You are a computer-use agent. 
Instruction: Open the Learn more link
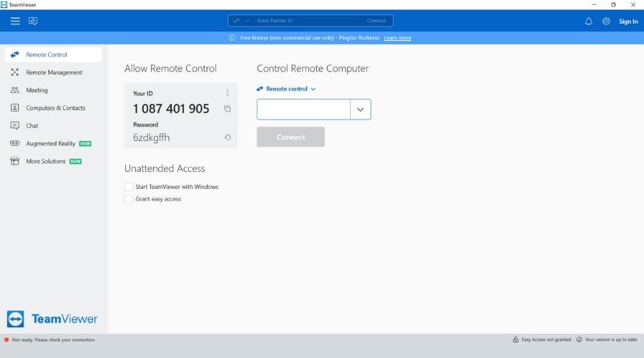click(x=398, y=38)
